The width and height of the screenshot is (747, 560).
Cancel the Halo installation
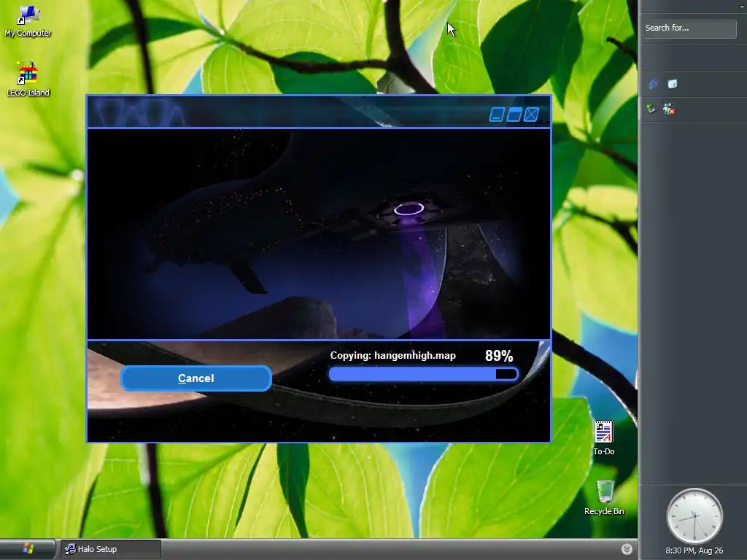(196, 378)
